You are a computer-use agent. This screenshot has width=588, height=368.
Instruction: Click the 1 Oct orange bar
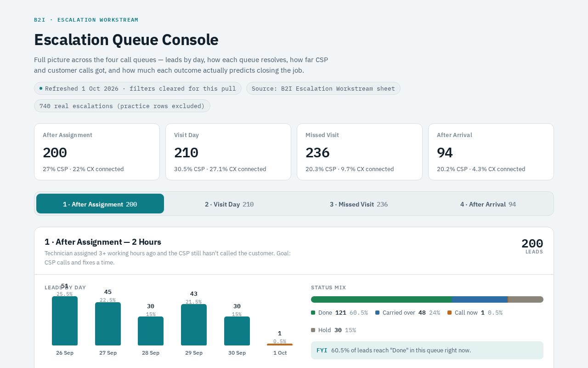click(280, 345)
